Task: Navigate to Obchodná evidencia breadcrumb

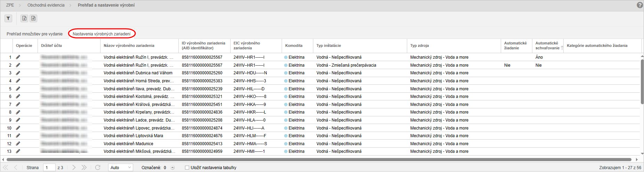Action: 46,5
